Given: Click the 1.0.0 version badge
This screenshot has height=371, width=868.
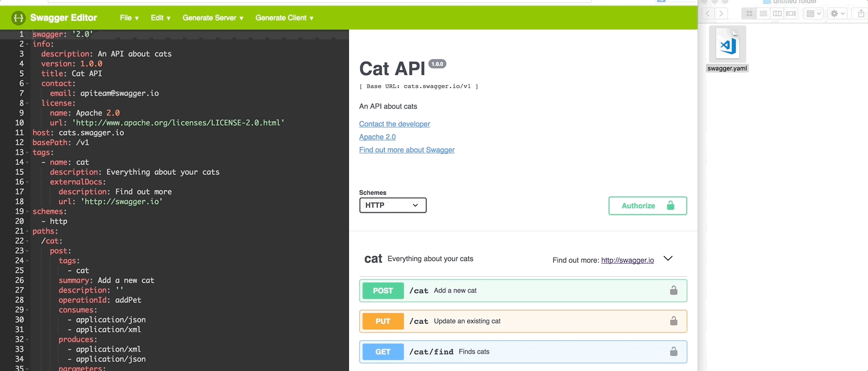Looking at the screenshot, I should pyautogui.click(x=438, y=64).
